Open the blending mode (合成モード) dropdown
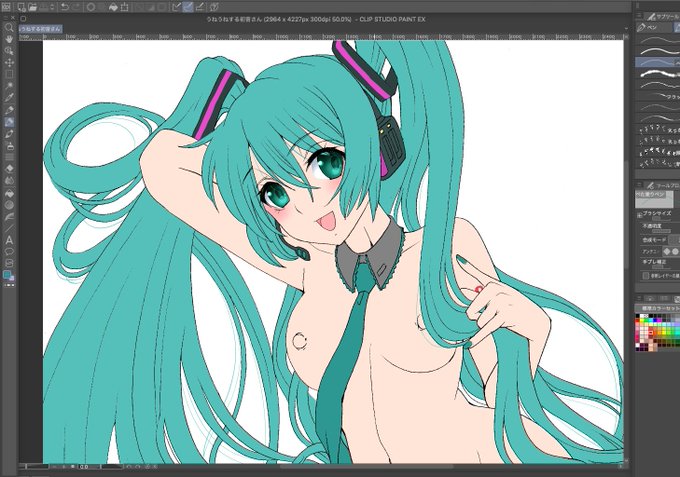Screen dimensions: 680x477 (x=673, y=240)
